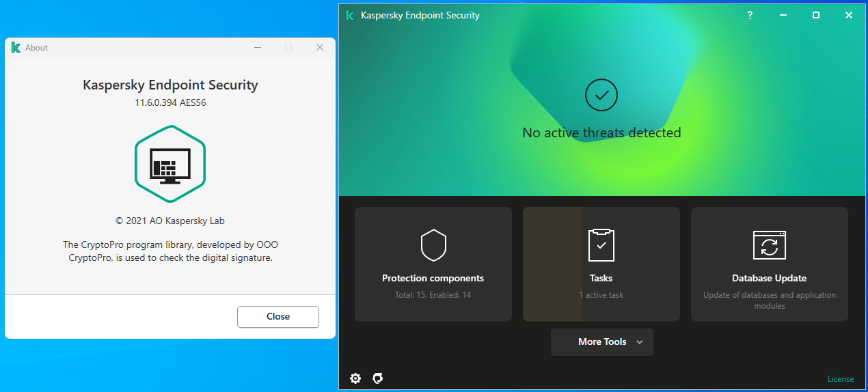Click the hexagon firewall monitor logo
The width and height of the screenshot is (868, 392).
170,164
